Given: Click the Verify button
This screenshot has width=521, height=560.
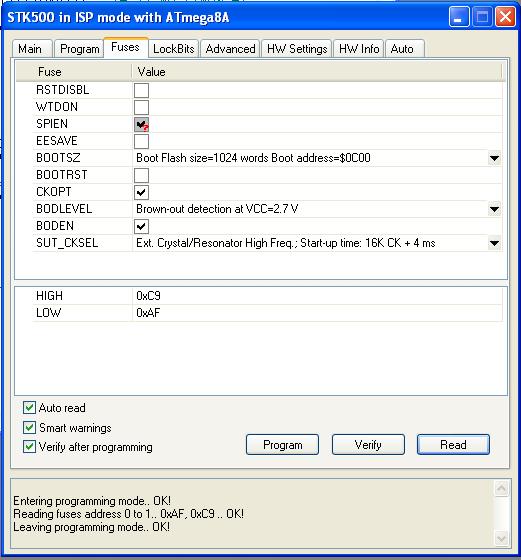Looking at the screenshot, I should 368,445.
